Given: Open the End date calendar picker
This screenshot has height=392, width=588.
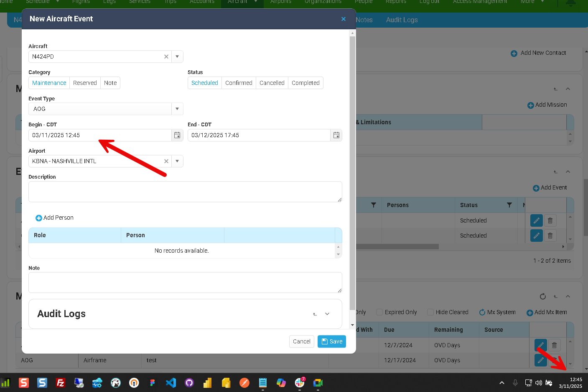Looking at the screenshot, I should click(x=336, y=135).
